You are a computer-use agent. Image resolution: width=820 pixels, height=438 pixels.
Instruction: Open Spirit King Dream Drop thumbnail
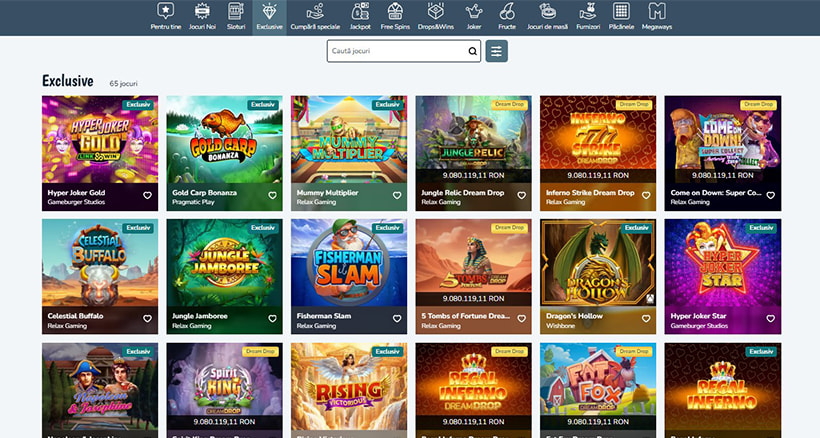click(224, 387)
